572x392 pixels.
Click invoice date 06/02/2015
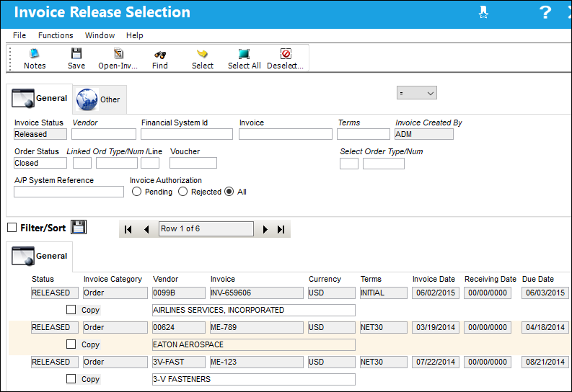(x=436, y=293)
